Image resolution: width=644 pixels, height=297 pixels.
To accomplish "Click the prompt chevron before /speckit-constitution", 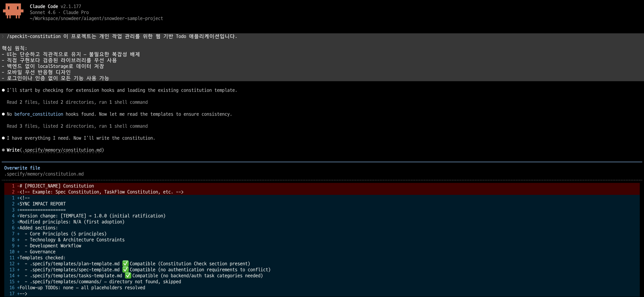I will tap(3, 36).
